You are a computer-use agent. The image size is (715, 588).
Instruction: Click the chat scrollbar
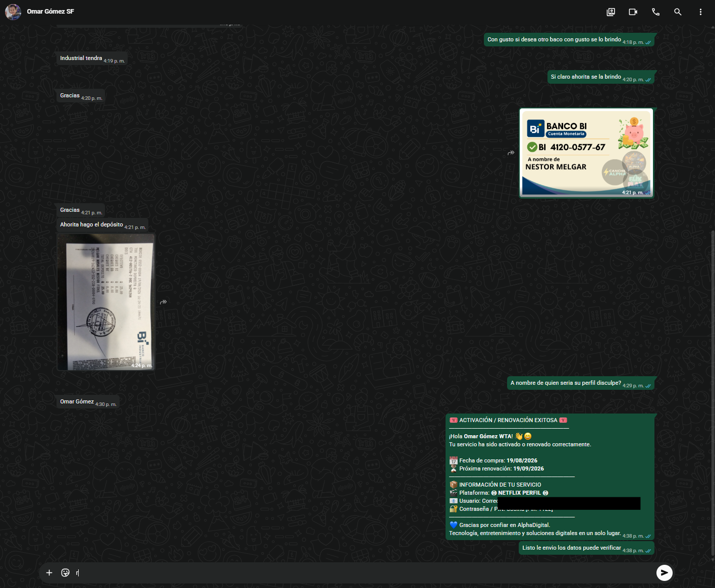712,393
